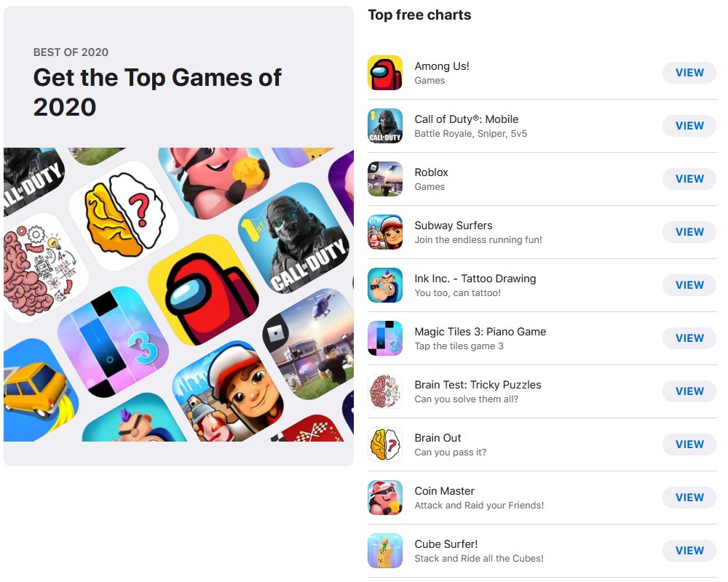Click the large Among Us artwork in banner

coord(203,290)
